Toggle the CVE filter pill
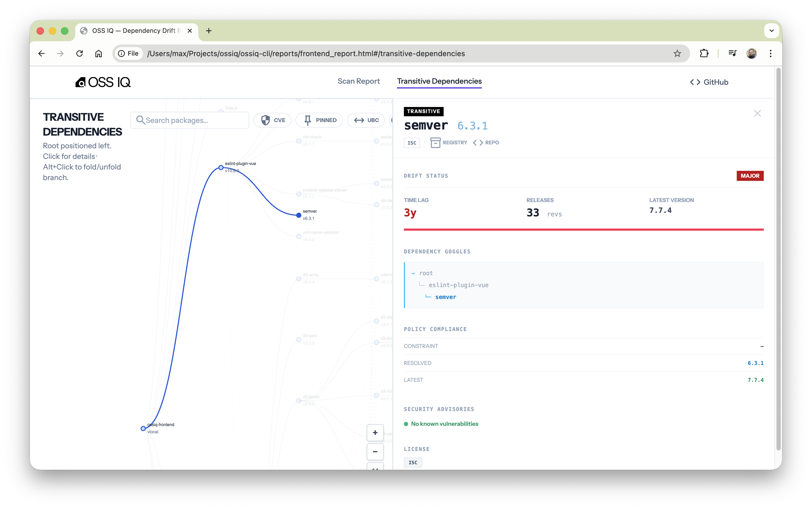812x509 pixels. pos(272,120)
